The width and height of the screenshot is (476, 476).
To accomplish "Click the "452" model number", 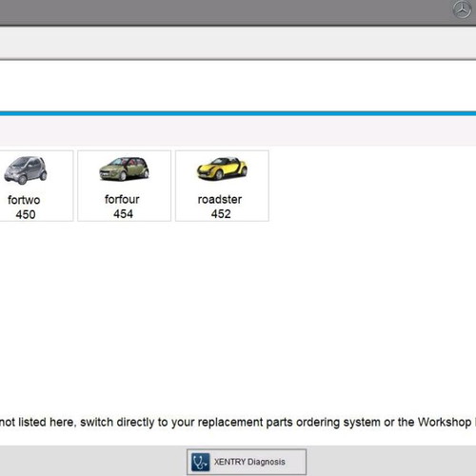I will point(221,214).
